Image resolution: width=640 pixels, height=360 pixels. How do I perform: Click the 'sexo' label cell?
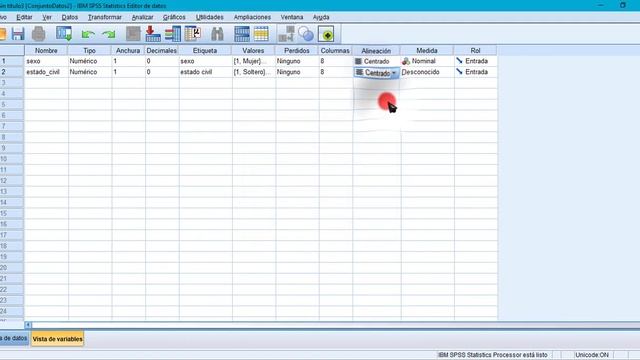[x=205, y=61]
